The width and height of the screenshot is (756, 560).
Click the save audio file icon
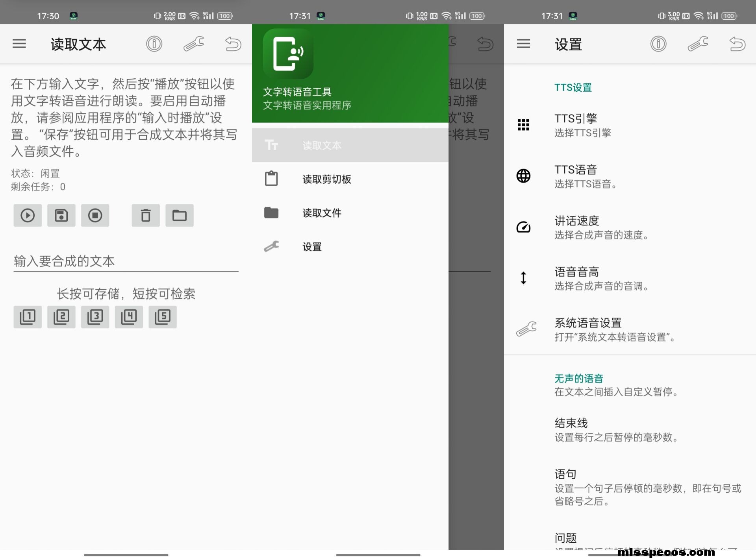[x=61, y=215]
